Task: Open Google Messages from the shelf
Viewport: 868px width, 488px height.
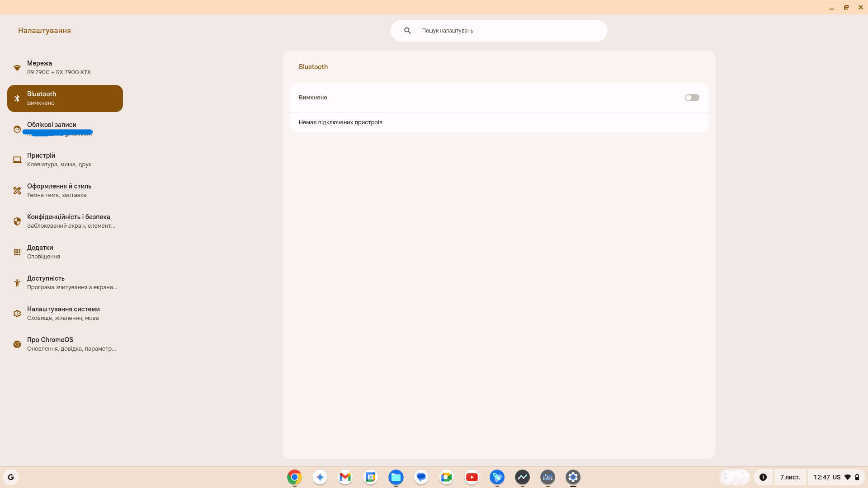Action: [421, 477]
